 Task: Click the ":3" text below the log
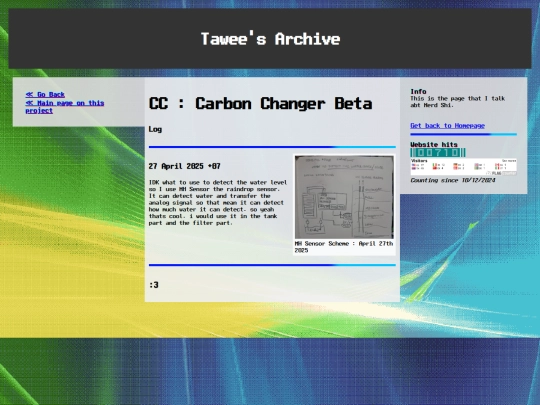point(154,285)
